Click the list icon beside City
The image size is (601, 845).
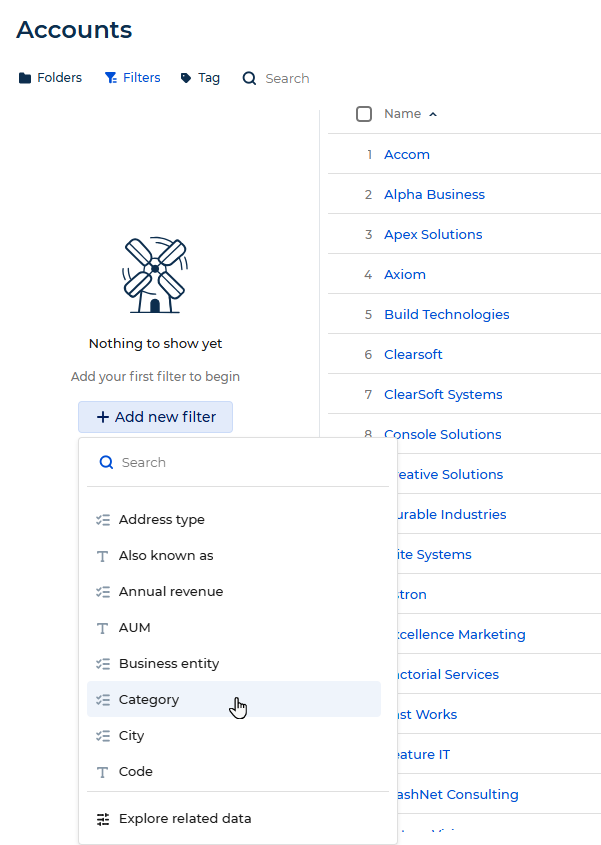[x=103, y=736]
